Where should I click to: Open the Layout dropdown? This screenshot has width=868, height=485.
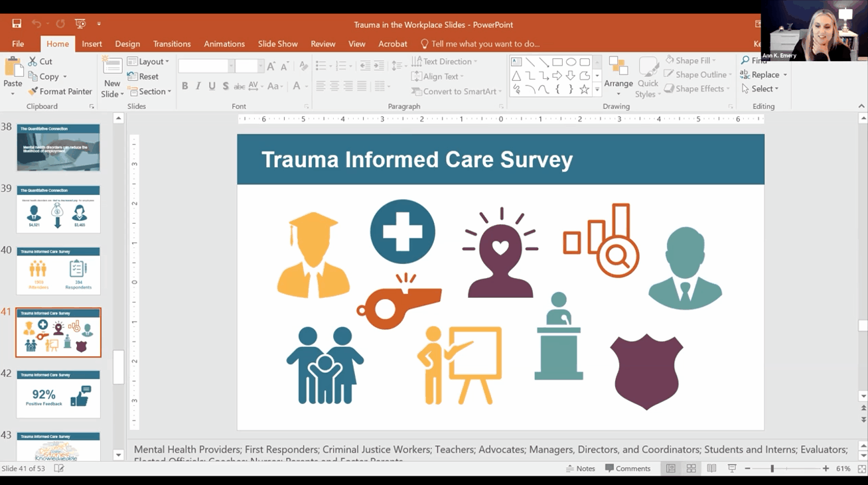point(149,61)
